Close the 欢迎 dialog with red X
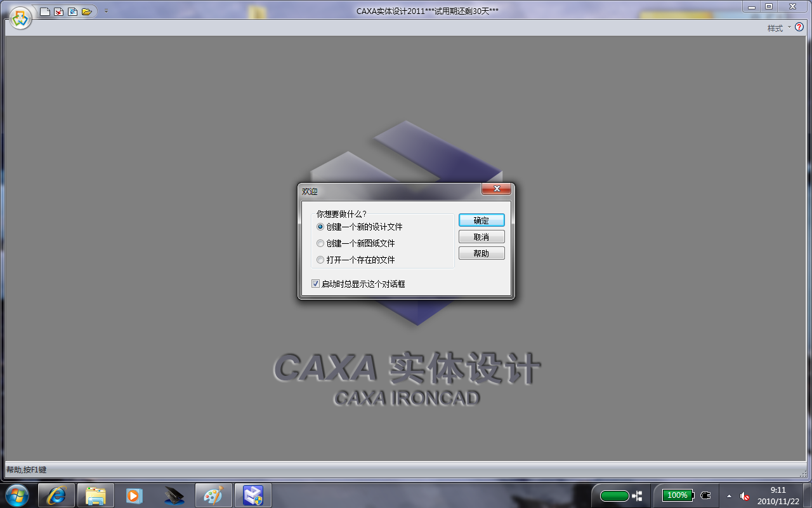812x508 pixels. coord(497,189)
